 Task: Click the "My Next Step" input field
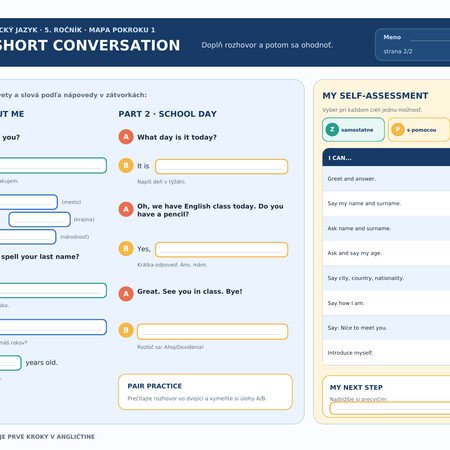click(390, 408)
